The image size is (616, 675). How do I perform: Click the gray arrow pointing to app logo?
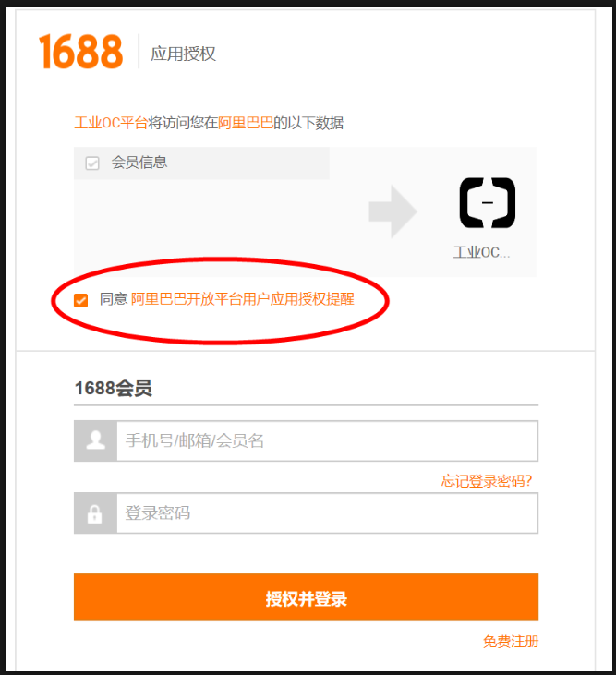(393, 211)
